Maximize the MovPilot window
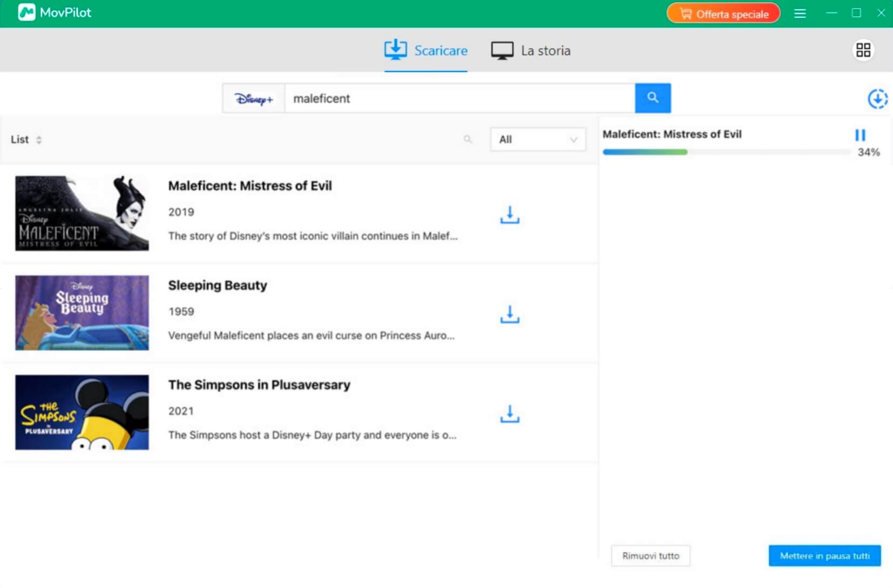The height and width of the screenshot is (588, 893). pos(856,13)
